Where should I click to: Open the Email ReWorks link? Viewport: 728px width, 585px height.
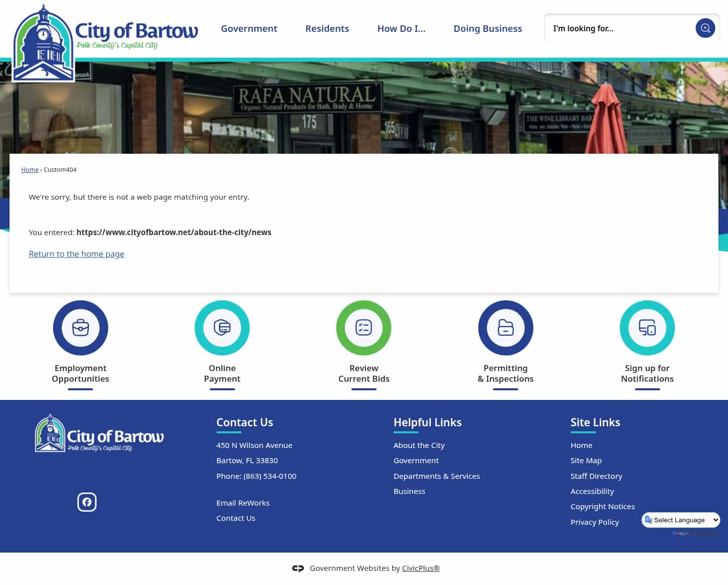point(243,503)
